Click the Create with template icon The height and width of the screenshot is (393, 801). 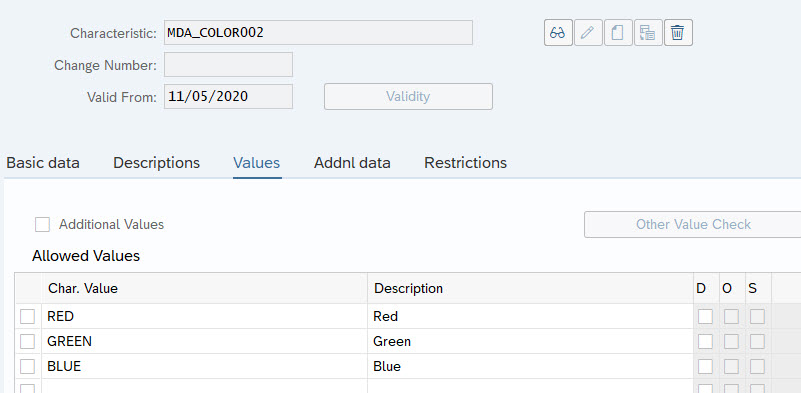coord(648,33)
